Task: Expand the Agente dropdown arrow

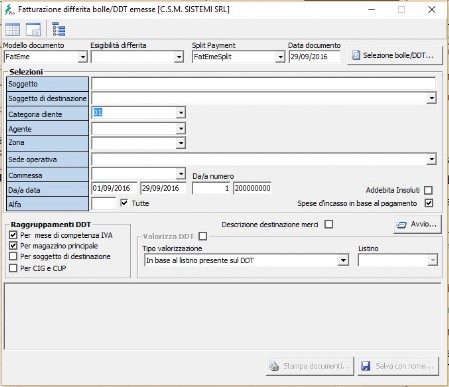Action: point(181,128)
